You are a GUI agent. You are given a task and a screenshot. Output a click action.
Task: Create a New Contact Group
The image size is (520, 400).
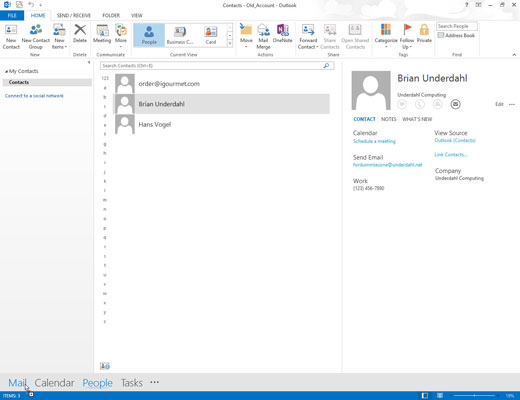point(36,36)
